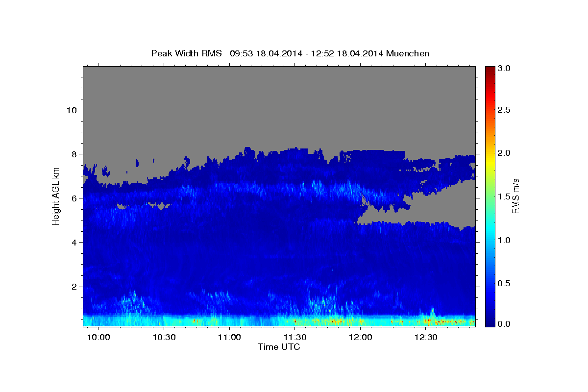Image resolution: width=588 pixels, height=392 pixels.
Task: Click the 1.0 colorbar value
Action: click(x=504, y=240)
